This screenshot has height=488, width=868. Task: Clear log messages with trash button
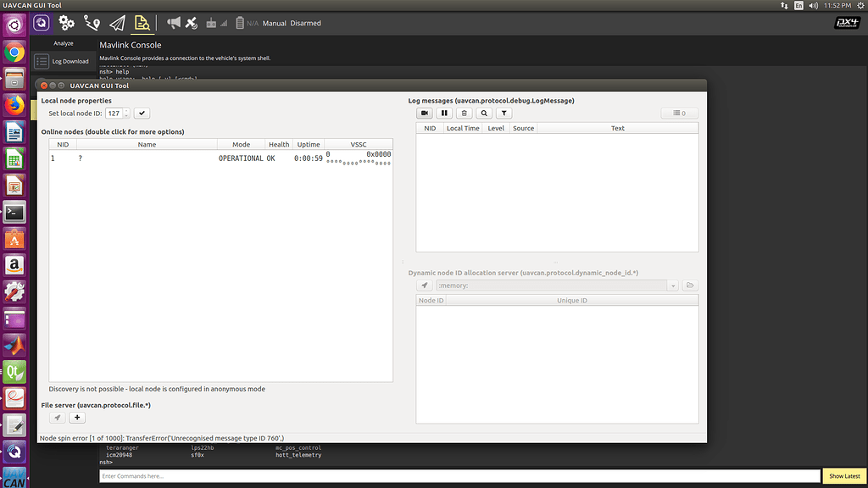[465, 114]
